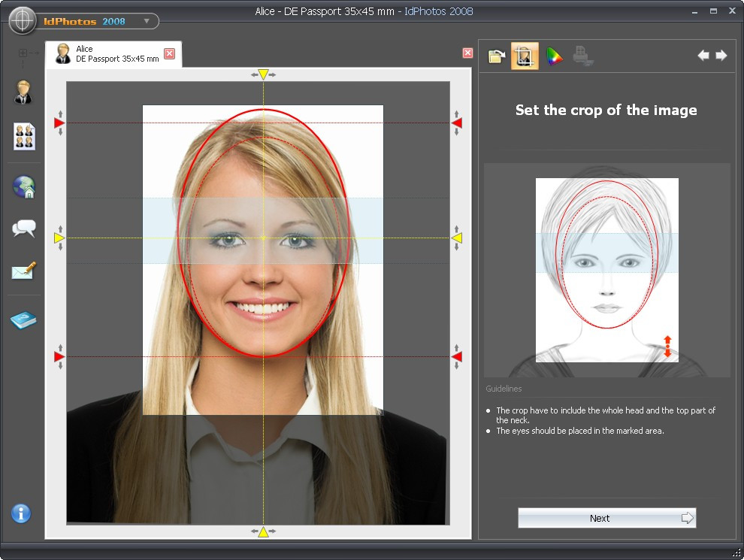Click the envelope with pencil email icon
The width and height of the screenshot is (744, 560).
24,271
